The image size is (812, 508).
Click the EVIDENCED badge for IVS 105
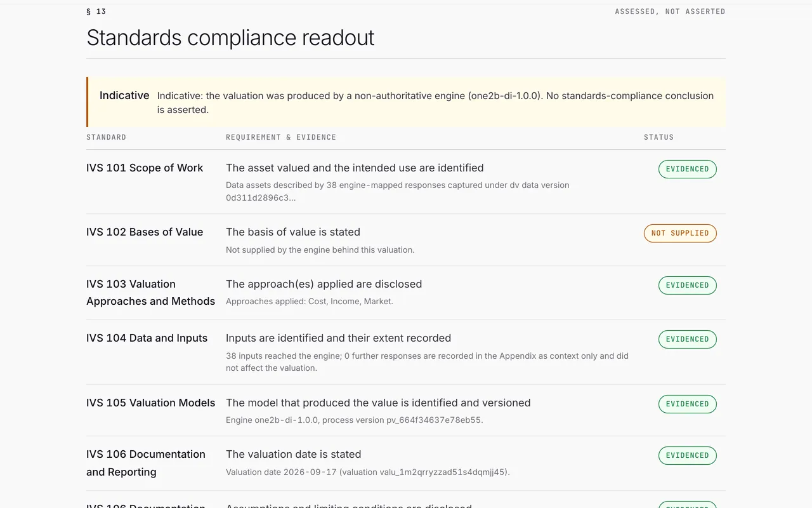pyautogui.click(x=688, y=404)
